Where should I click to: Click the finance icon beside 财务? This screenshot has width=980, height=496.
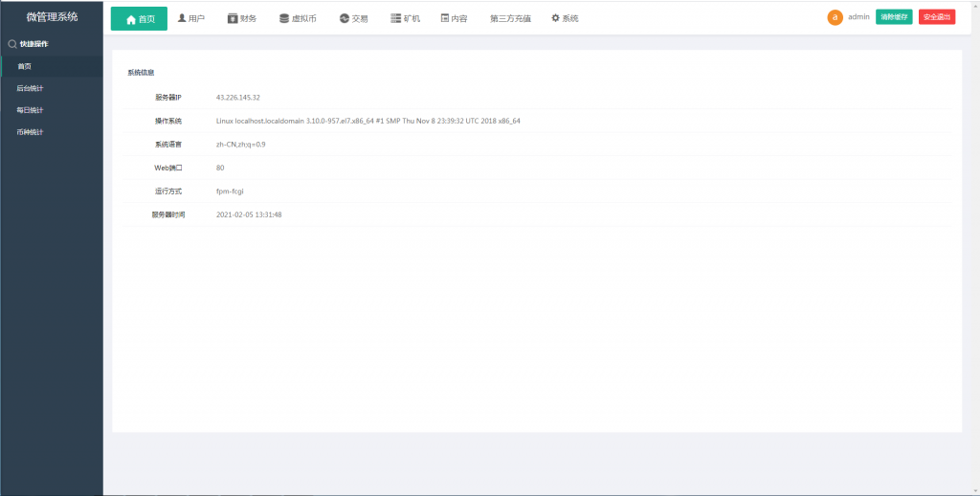coord(233,18)
